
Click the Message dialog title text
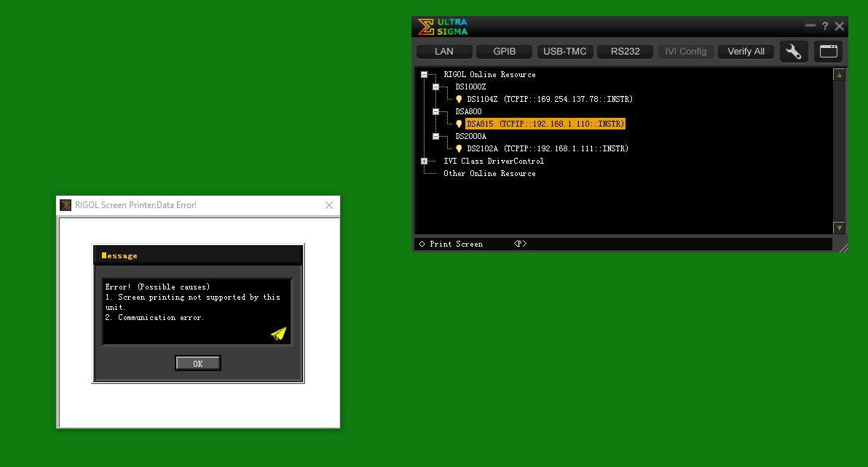pyautogui.click(x=119, y=256)
